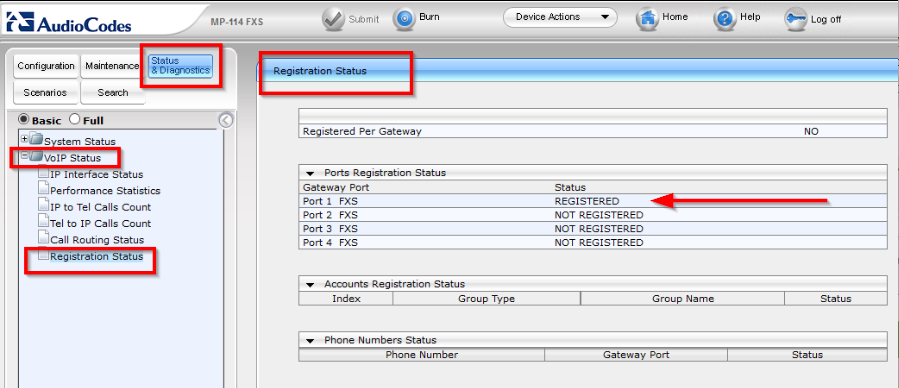This screenshot has width=899, height=388.
Task: Click the Submit checkmark icon
Action: pyautogui.click(x=333, y=19)
